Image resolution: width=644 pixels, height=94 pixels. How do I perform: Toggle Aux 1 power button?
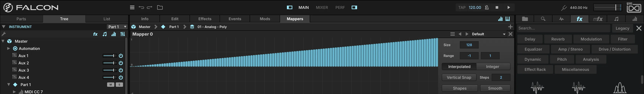pyautogui.click(x=121, y=56)
